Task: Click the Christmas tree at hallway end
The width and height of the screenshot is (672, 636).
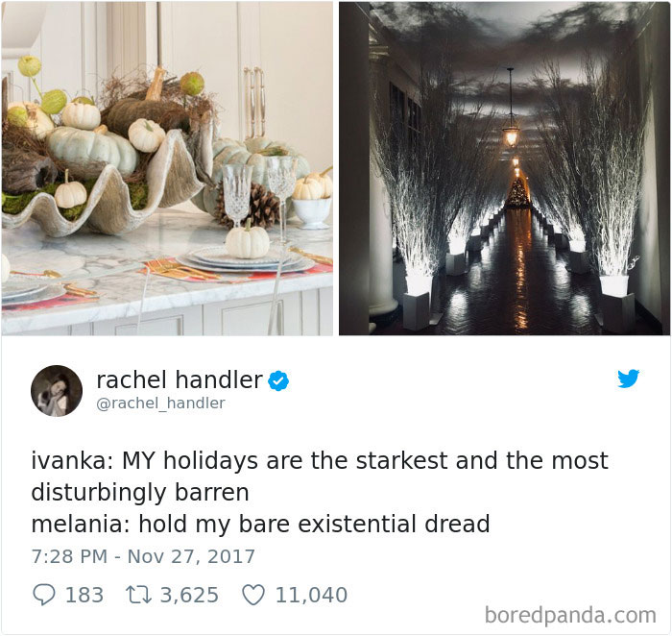Action: tap(518, 194)
